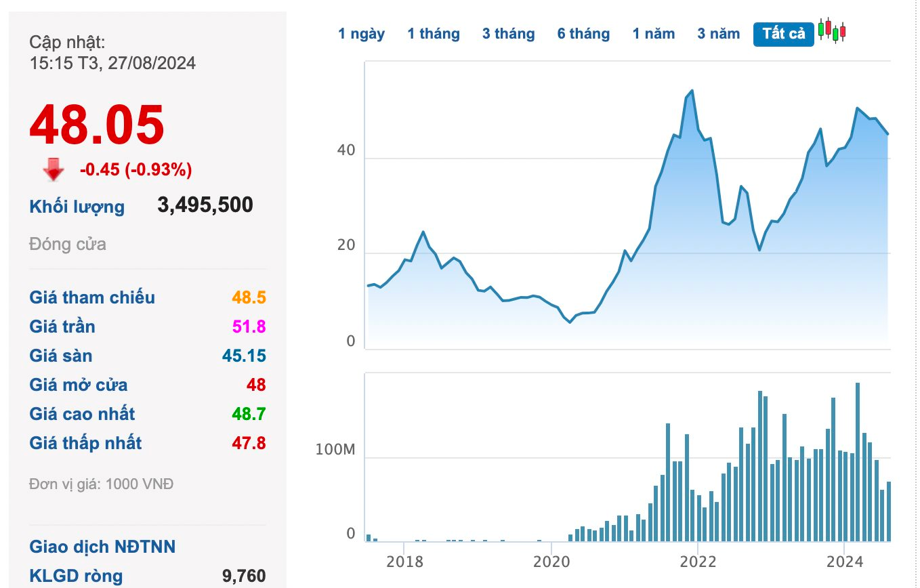The height and width of the screenshot is (588, 920).
Task: Choose the '1 năm' chart range
Action: (x=653, y=34)
